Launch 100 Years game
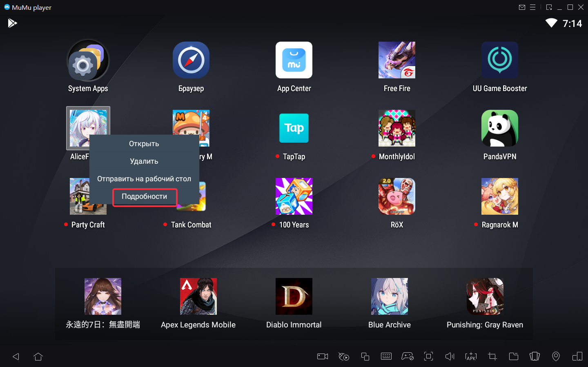Viewport: 588px width, 367px height. 294,196
